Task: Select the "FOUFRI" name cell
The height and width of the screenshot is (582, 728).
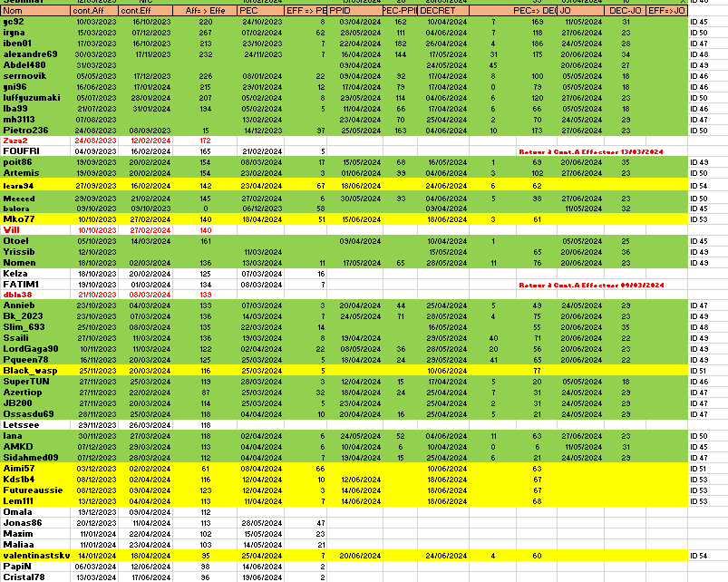Action: (35, 151)
